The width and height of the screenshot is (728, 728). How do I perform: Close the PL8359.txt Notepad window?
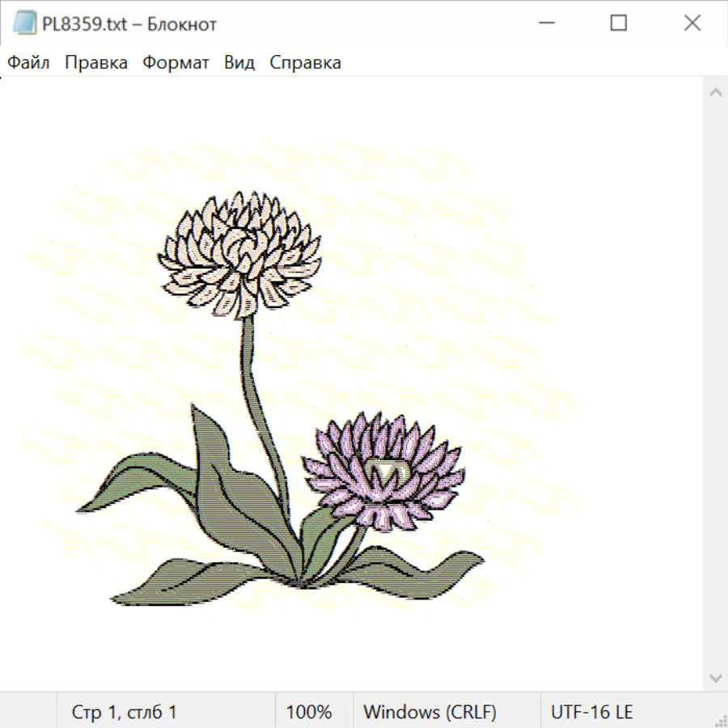point(692,23)
